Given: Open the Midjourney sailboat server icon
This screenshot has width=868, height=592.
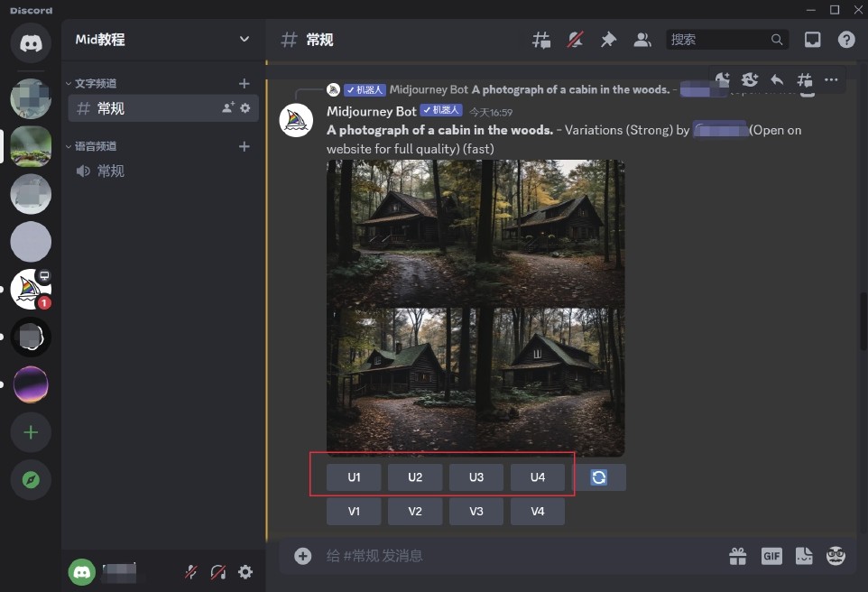Looking at the screenshot, I should click(31, 289).
